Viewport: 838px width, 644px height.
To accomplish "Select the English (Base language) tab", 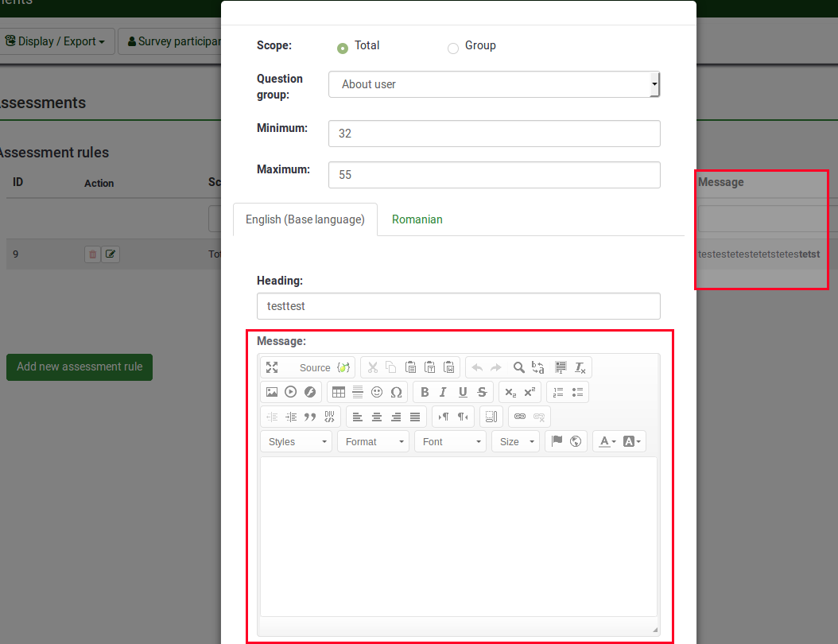I will (305, 219).
